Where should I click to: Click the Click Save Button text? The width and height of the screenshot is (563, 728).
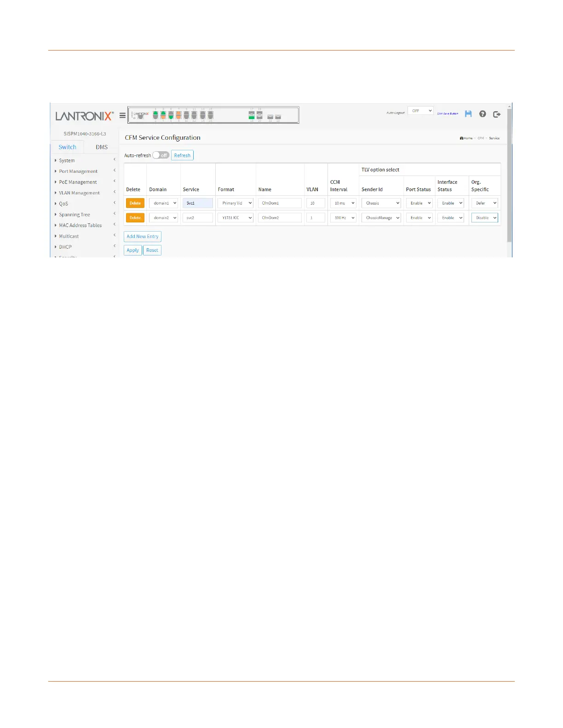[448, 114]
